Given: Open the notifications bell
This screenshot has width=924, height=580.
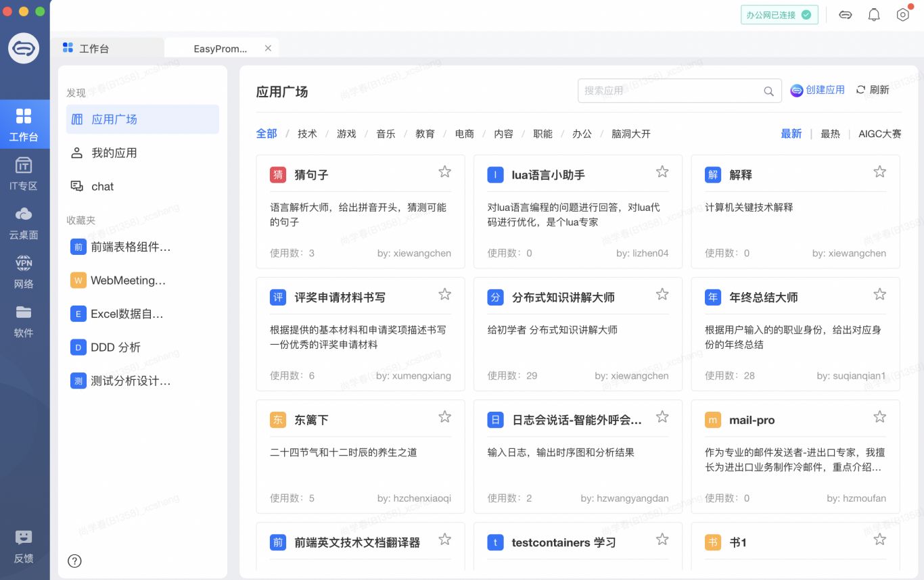Looking at the screenshot, I should click(x=874, y=15).
